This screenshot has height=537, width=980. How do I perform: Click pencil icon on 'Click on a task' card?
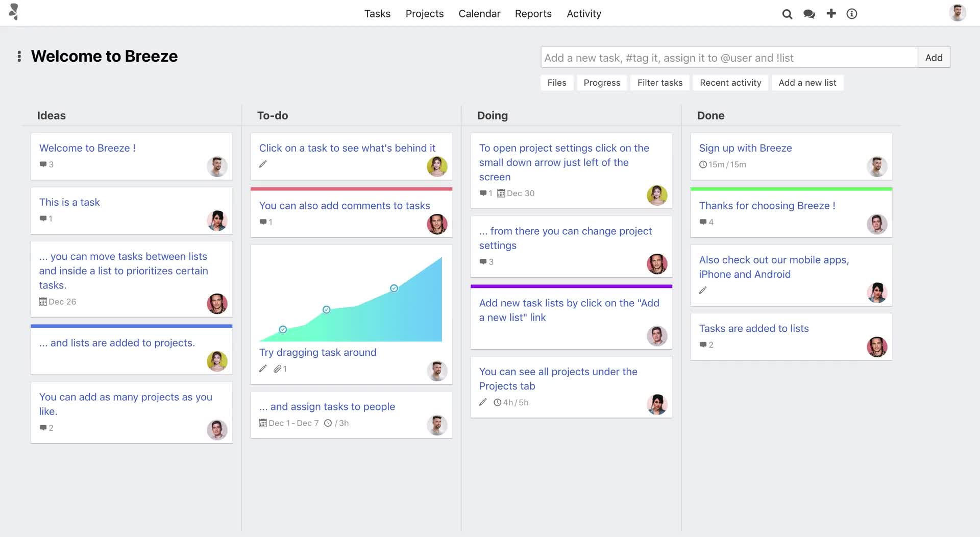coord(263,164)
